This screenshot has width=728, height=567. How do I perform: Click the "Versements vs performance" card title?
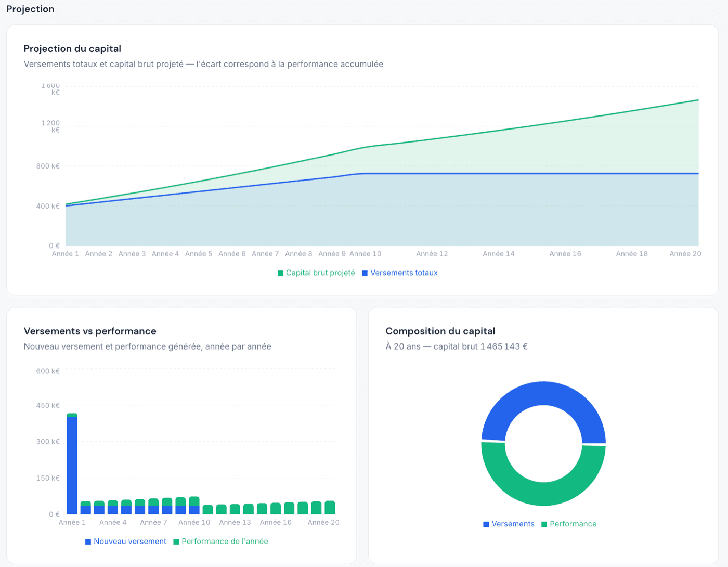pos(90,331)
